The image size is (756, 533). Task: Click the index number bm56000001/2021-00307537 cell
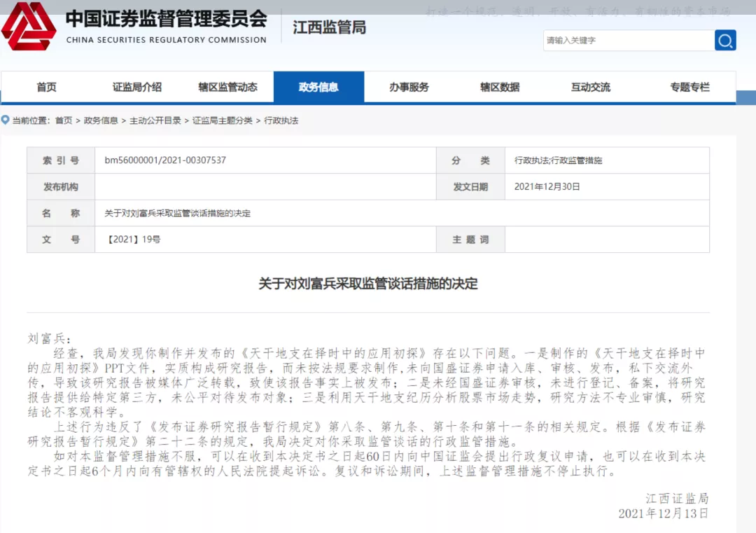coord(165,160)
